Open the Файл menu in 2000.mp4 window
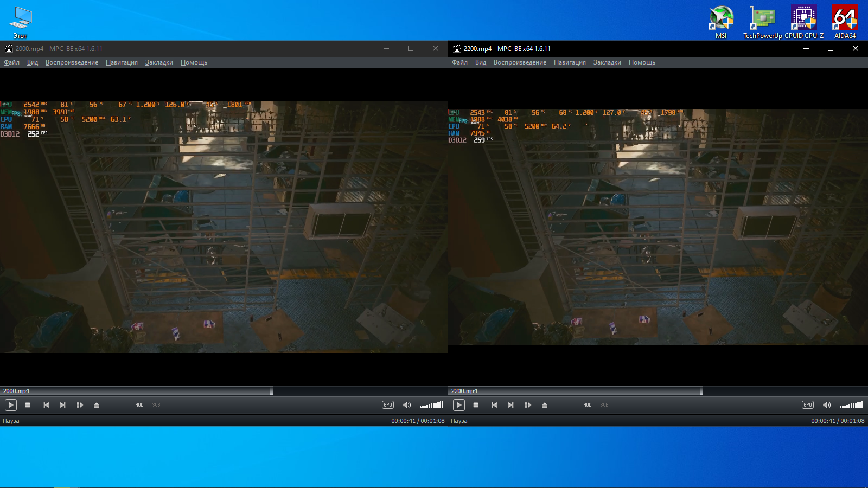The width and height of the screenshot is (868, 488). point(11,62)
